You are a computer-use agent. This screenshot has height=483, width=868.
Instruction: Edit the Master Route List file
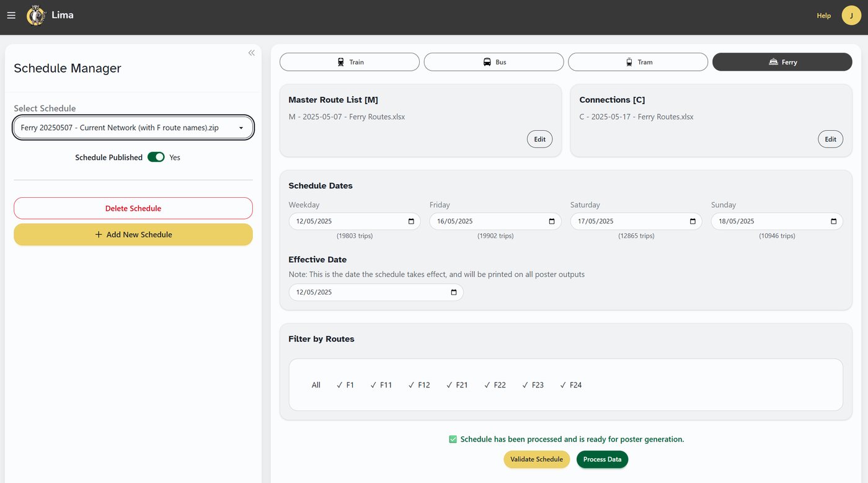[x=539, y=139]
